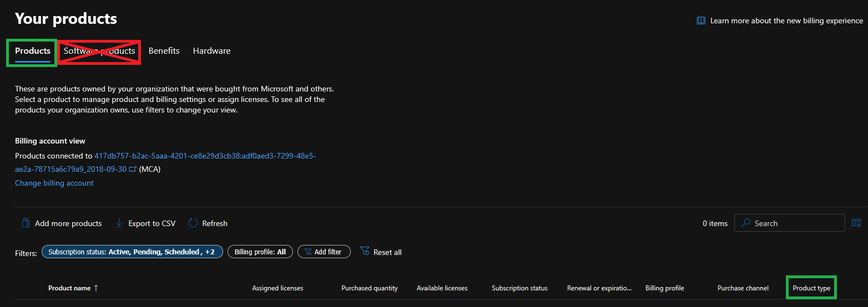Click the sort arrow beside Product name

(96, 288)
